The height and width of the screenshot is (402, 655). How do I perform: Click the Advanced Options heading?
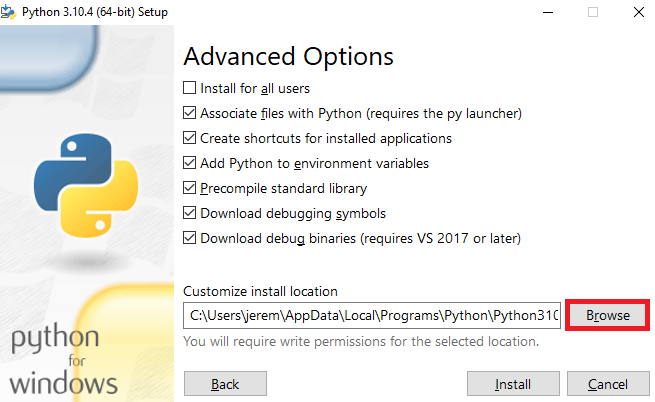coord(289,56)
